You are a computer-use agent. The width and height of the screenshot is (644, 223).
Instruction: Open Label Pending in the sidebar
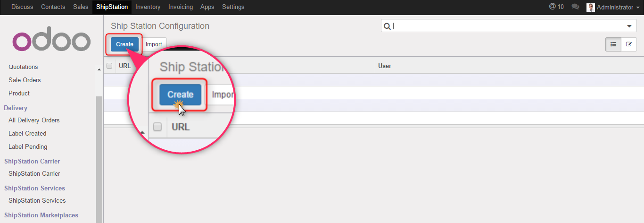28,146
